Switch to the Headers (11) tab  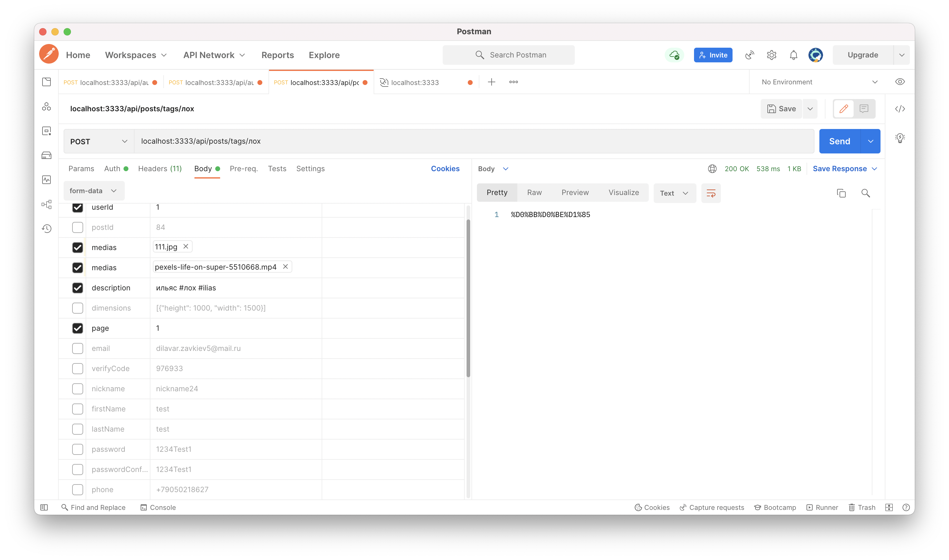160,169
